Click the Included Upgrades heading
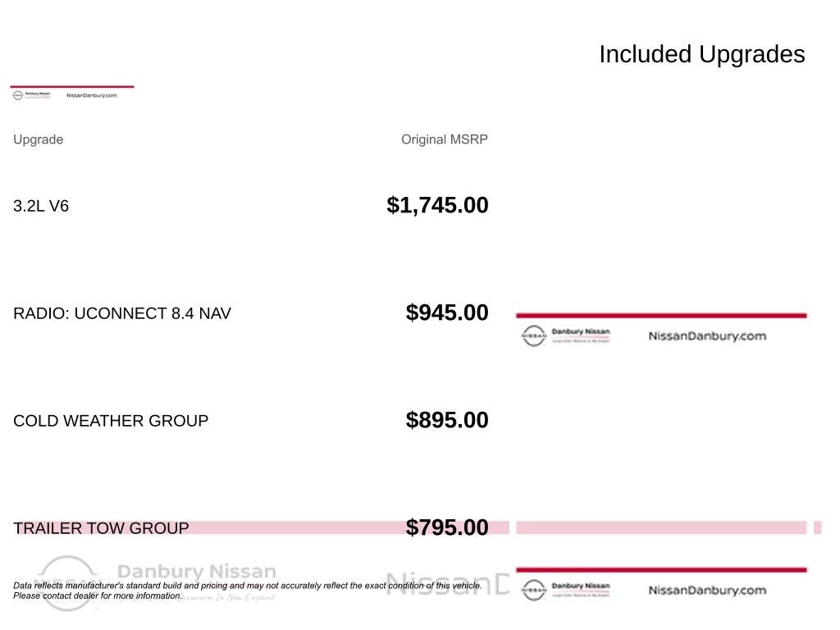Viewport: 840px width, 630px height. click(x=701, y=54)
